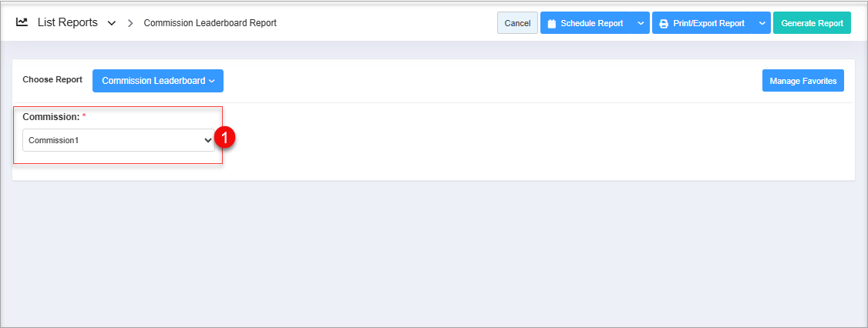The width and height of the screenshot is (868, 328).
Task: Click the breadcrumb arrow separator
Action: [x=130, y=23]
